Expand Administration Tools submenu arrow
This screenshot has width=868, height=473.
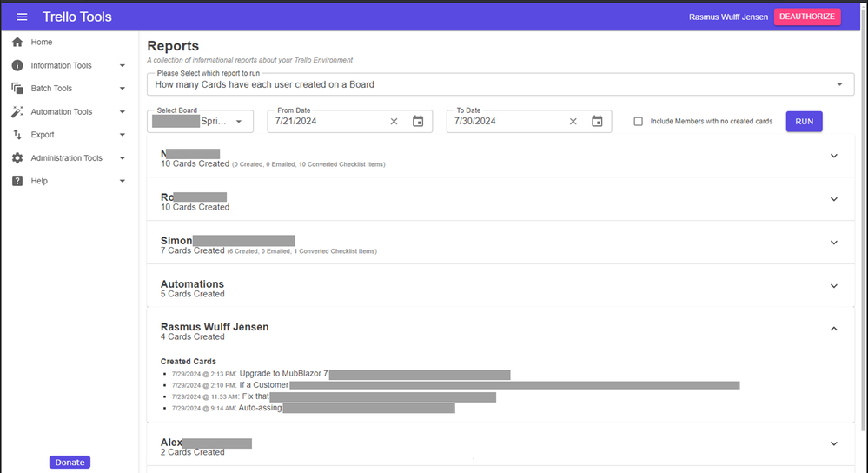coord(123,158)
